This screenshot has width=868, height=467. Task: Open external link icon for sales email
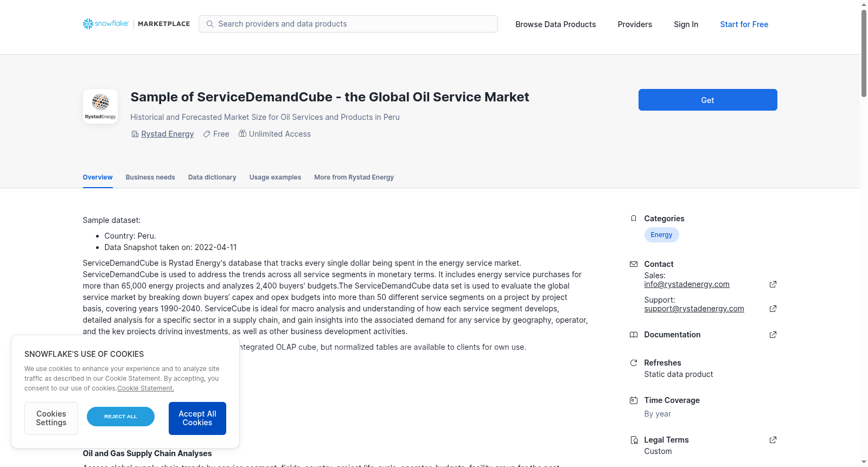773,284
